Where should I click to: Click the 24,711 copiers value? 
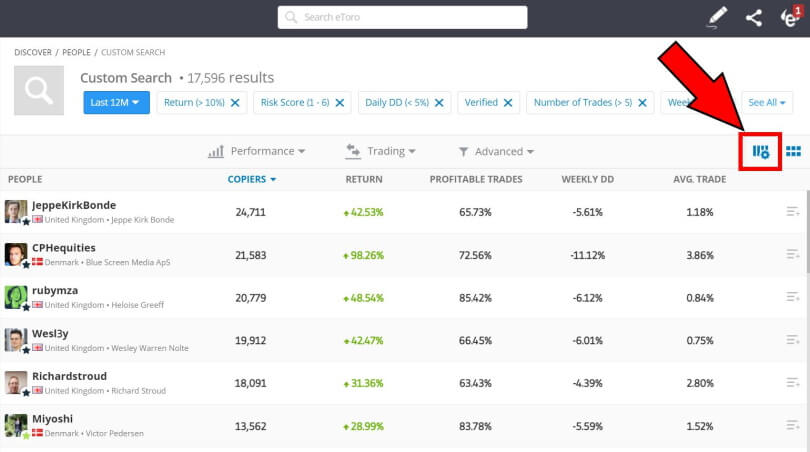pyautogui.click(x=251, y=212)
